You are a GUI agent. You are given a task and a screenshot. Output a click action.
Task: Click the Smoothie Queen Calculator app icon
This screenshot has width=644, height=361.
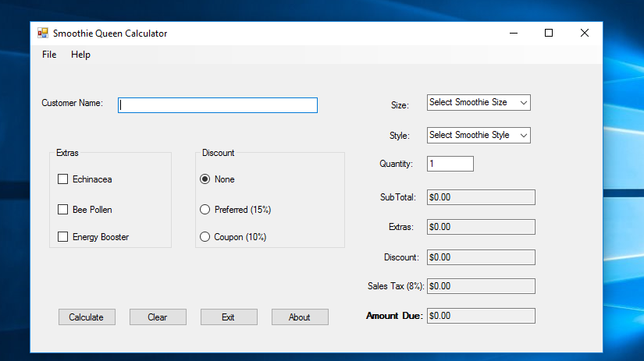tap(43, 34)
